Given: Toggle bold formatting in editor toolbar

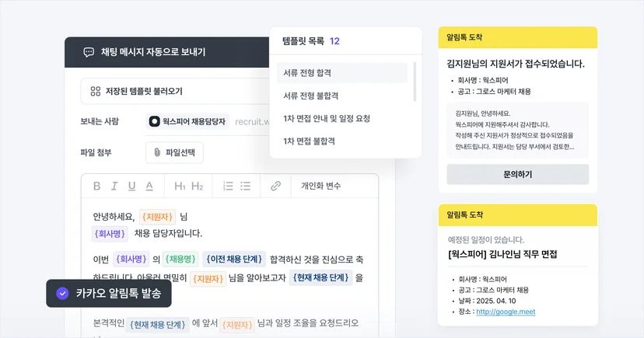Looking at the screenshot, I should pyautogui.click(x=97, y=186).
